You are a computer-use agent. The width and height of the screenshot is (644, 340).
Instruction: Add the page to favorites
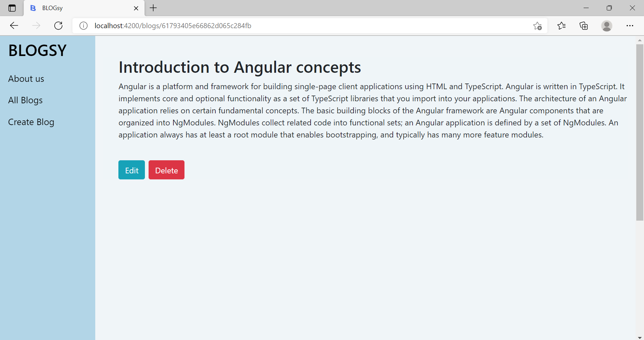pyautogui.click(x=538, y=25)
